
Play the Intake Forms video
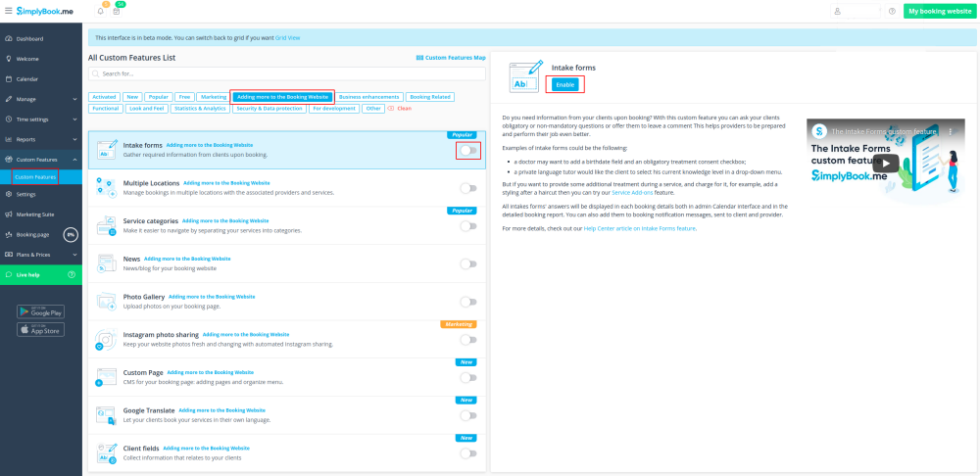[x=886, y=164]
